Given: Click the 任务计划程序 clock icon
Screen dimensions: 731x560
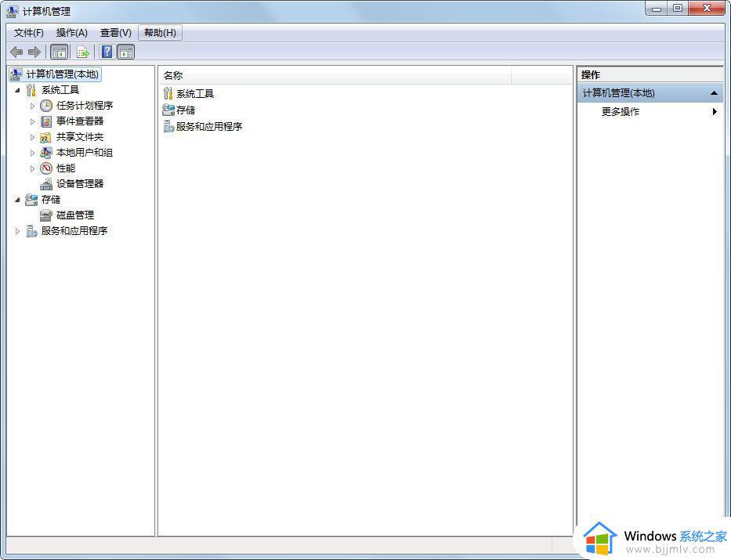Looking at the screenshot, I should pyautogui.click(x=46, y=106).
